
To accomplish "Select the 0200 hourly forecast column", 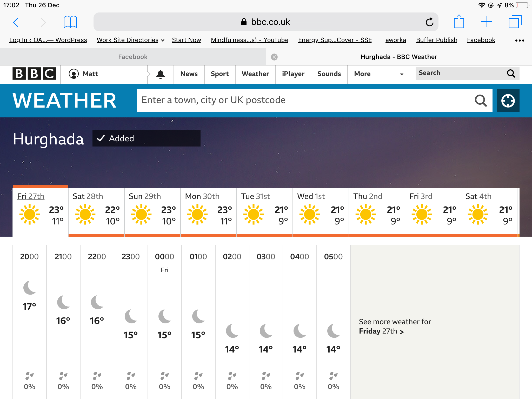I will pyautogui.click(x=232, y=322).
